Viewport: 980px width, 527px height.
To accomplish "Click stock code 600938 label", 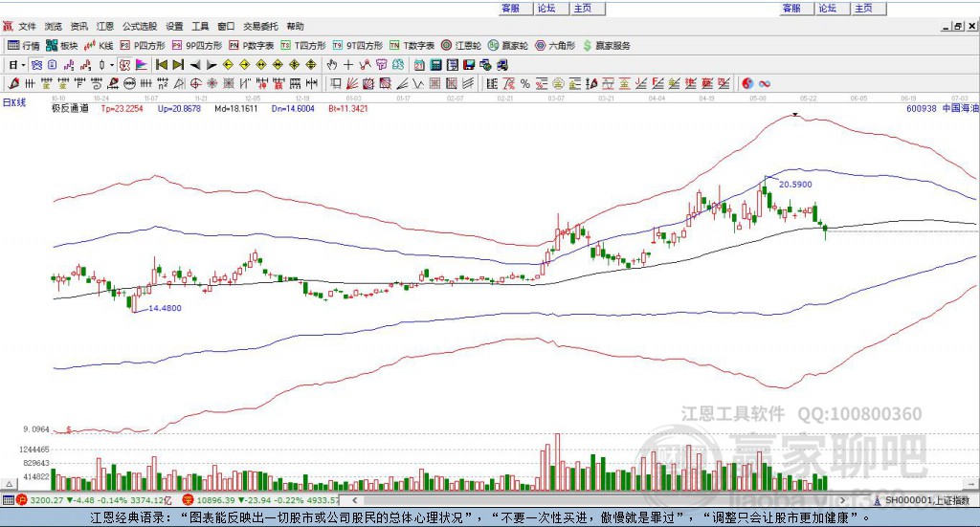I will [922, 109].
